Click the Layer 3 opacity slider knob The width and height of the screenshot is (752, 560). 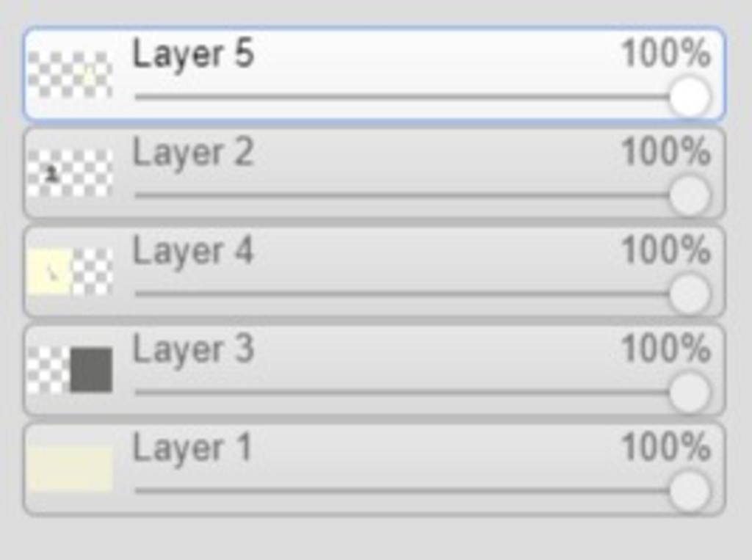click(x=690, y=392)
